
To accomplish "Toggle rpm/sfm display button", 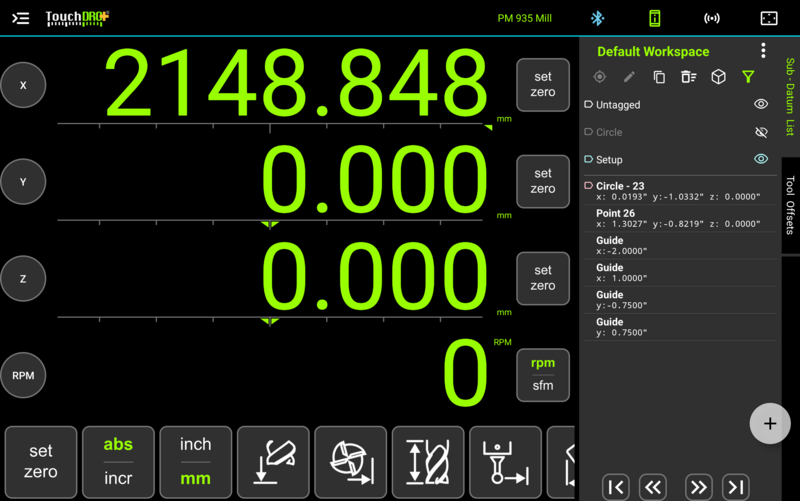I will tap(543, 375).
